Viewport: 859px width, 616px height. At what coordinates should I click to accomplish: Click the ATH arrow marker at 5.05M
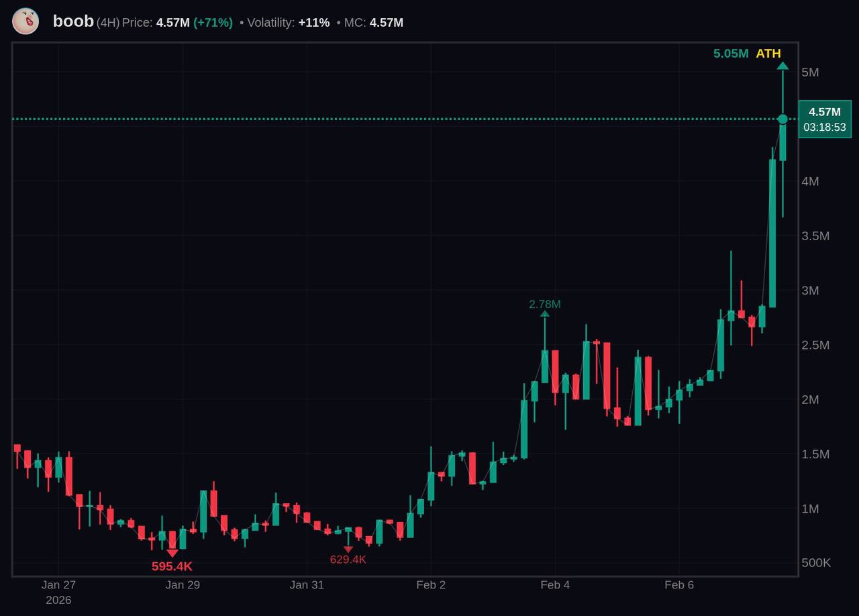(782, 66)
